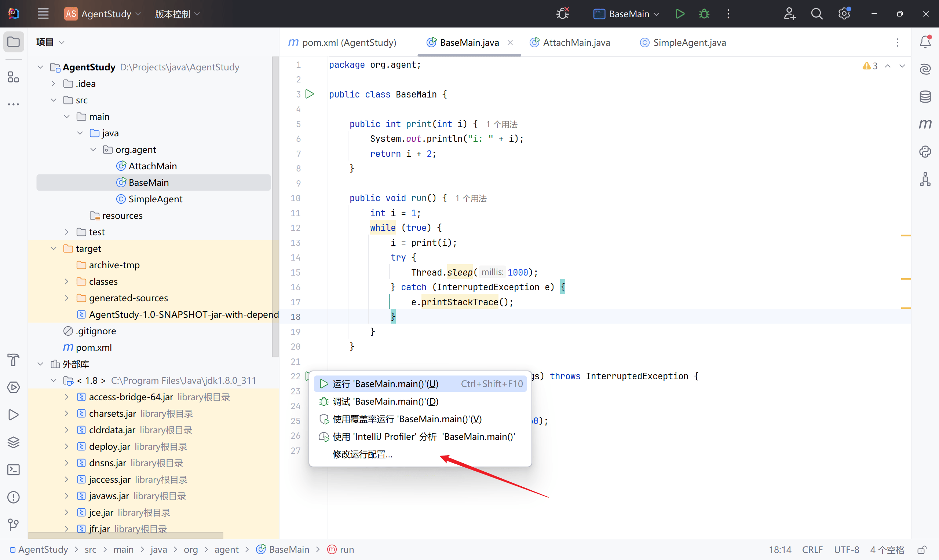Toggle read-only lock icon in status bar
The width and height of the screenshot is (939, 560).
tap(922, 550)
